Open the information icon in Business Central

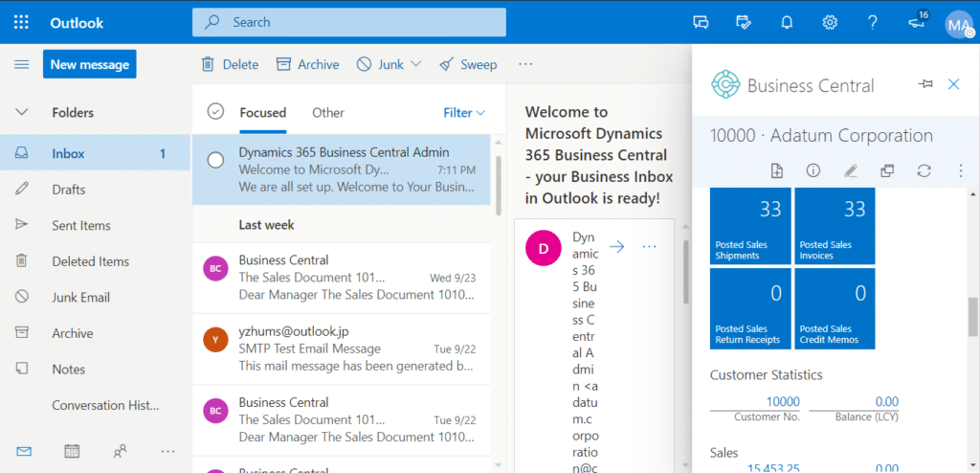(813, 170)
